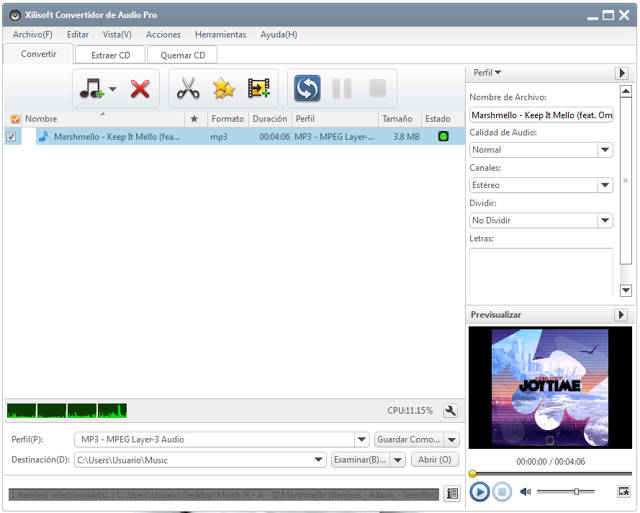Click the pause conversion icon

pyautogui.click(x=342, y=89)
